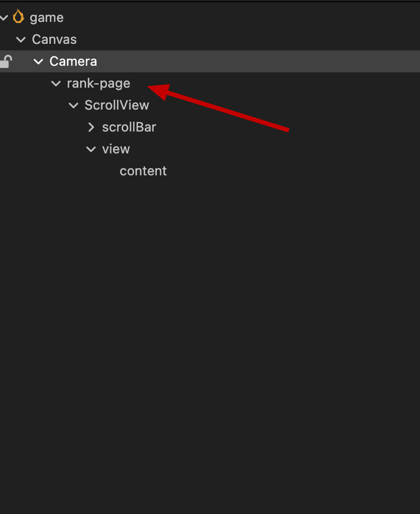Viewport: 420px width, 514px height.
Task: Select the scrollBar node label
Action: (129, 127)
